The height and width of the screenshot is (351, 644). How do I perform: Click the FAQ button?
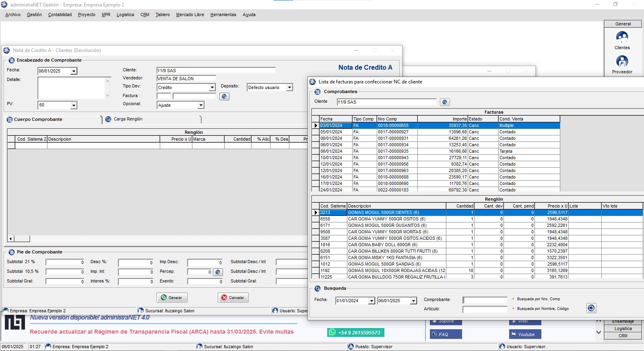pyautogui.click(x=446, y=334)
